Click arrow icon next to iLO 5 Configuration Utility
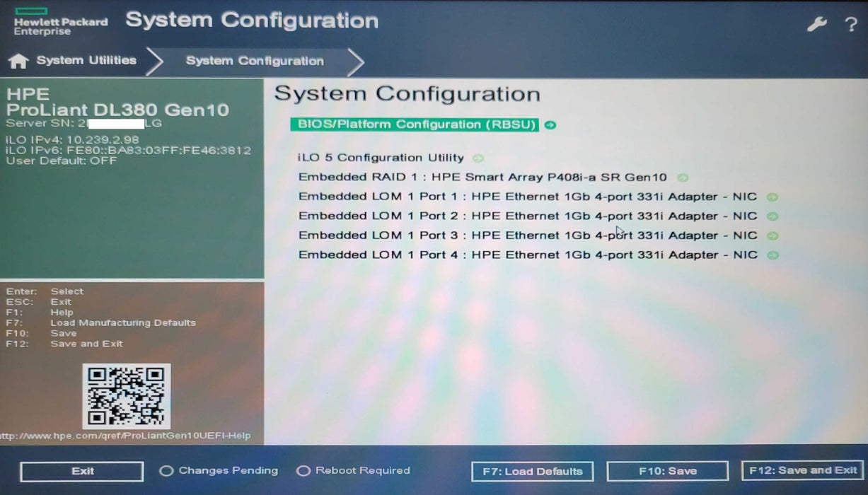This screenshot has height=495, width=868. pos(478,158)
